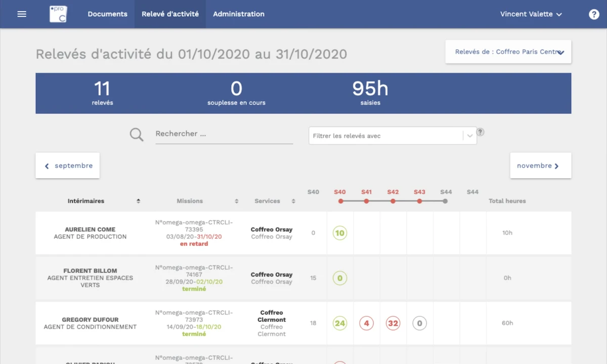Select the AURELIEN COME name
Image resolution: width=607 pixels, height=364 pixels.
[x=90, y=230]
